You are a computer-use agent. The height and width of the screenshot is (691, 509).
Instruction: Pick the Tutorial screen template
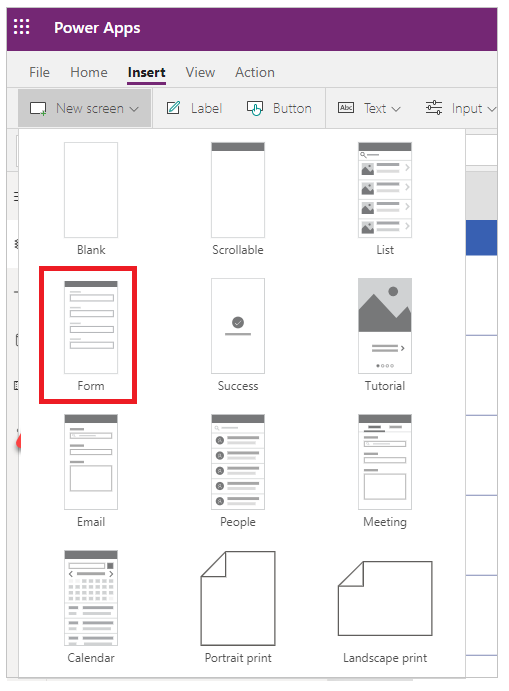[385, 335]
